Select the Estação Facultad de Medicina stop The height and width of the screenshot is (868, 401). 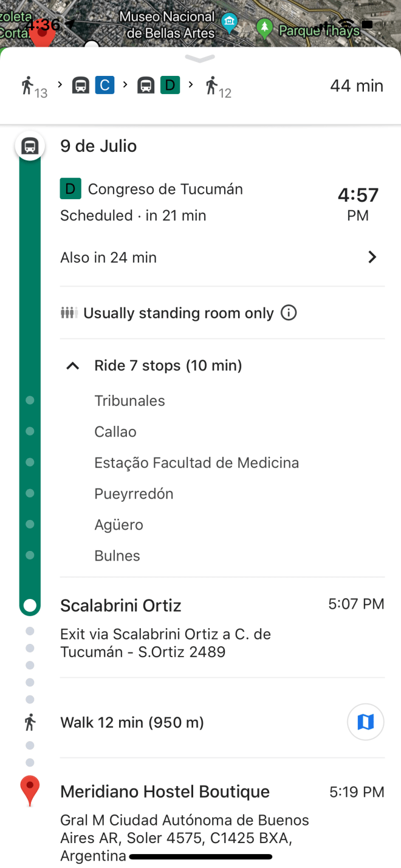point(196,463)
